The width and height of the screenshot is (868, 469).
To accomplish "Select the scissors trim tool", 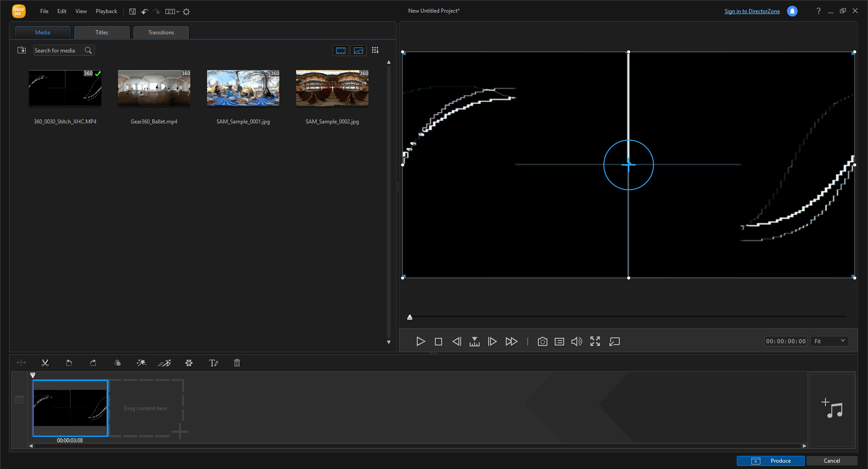I will (x=45, y=363).
